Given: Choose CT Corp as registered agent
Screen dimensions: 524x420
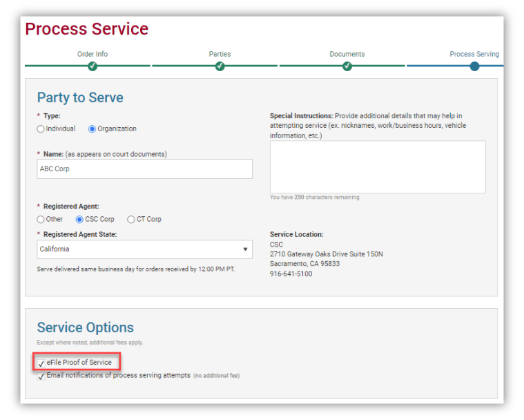Looking at the screenshot, I should coord(131,220).
